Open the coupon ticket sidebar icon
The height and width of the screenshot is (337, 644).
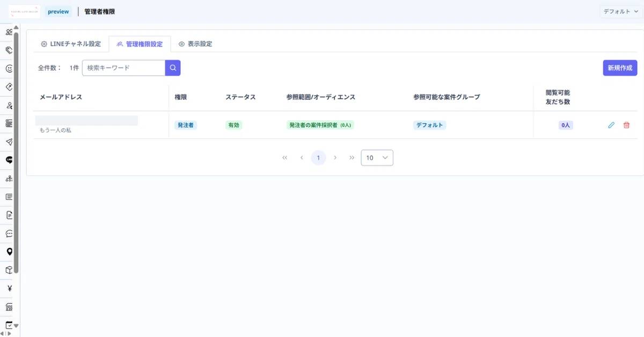(9, 87)
